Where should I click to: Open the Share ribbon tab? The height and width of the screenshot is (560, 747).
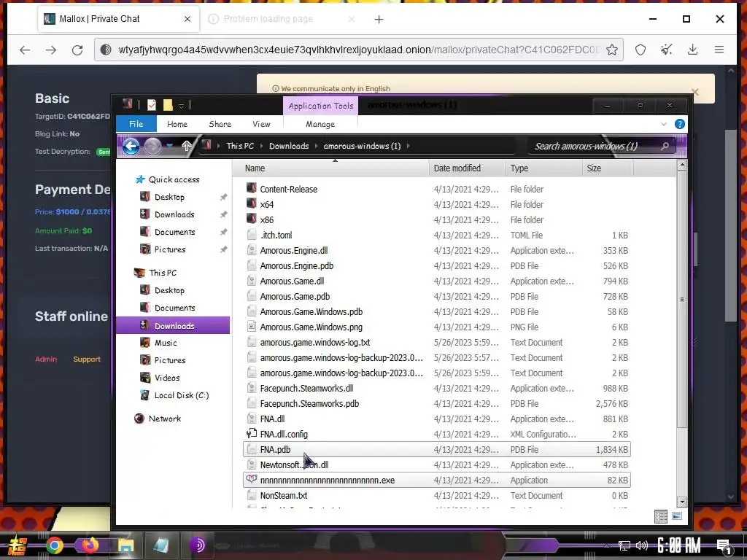click(x=220, y=124)
